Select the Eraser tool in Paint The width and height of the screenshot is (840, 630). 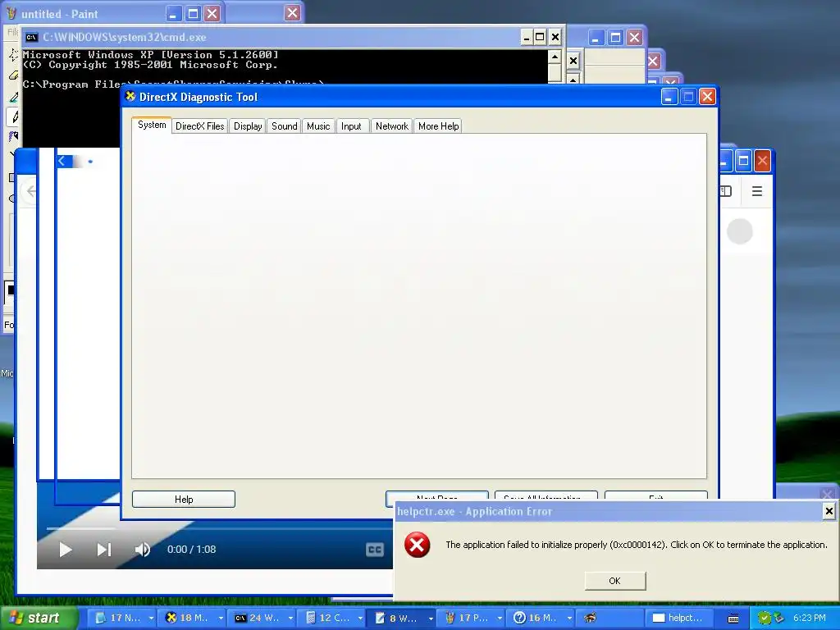click(13, 75)
